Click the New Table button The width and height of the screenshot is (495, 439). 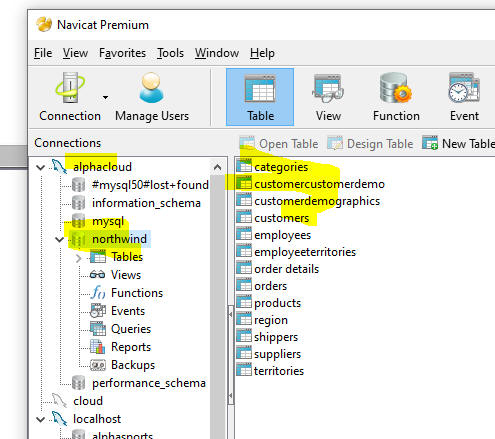click(458, 144)
